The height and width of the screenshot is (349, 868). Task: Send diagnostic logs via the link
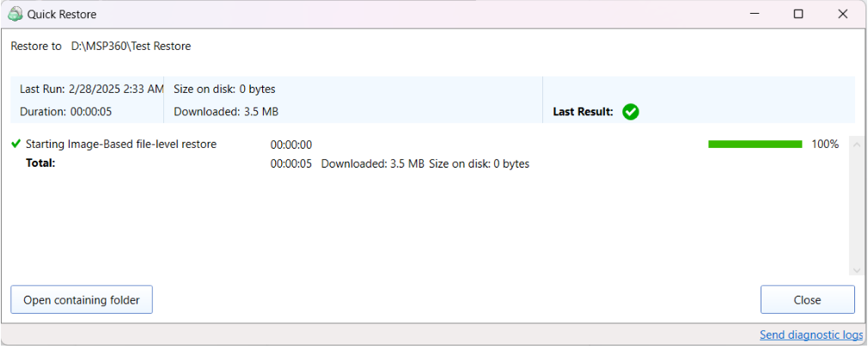[810, 334]
